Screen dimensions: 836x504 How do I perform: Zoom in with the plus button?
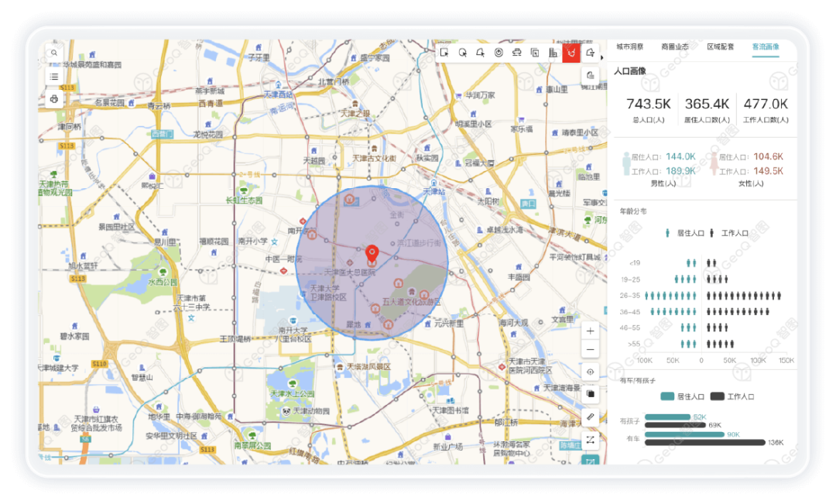[x=591, y=331]
